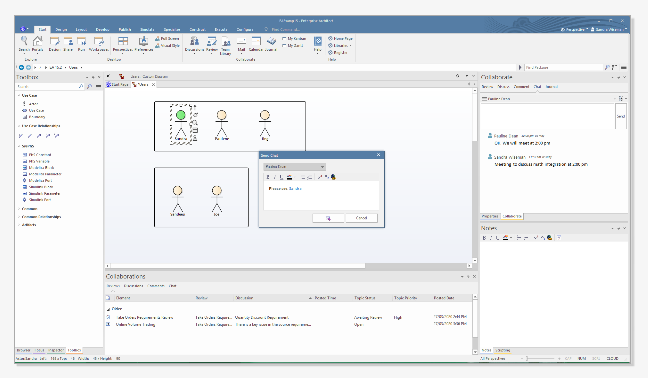Select the Journal tab in Collaborate panel
Screen dimensions: 648x378
click(552, 87)
